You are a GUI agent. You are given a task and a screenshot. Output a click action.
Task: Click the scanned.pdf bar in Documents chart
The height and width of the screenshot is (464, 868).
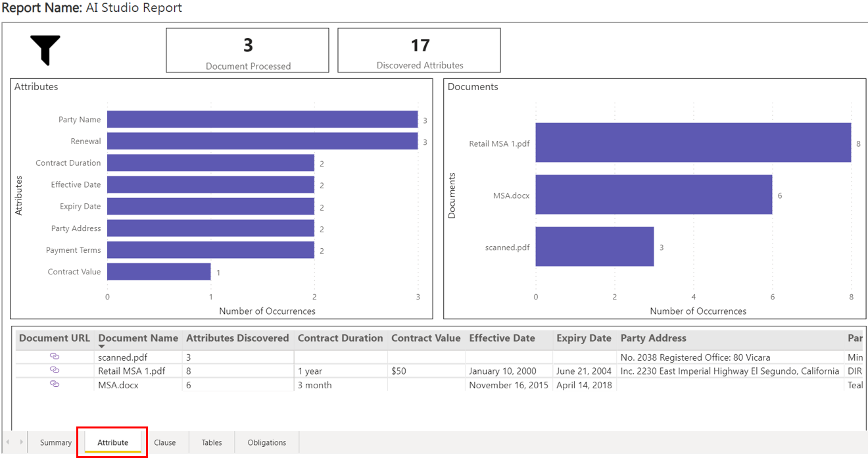[x=594, y=247]
